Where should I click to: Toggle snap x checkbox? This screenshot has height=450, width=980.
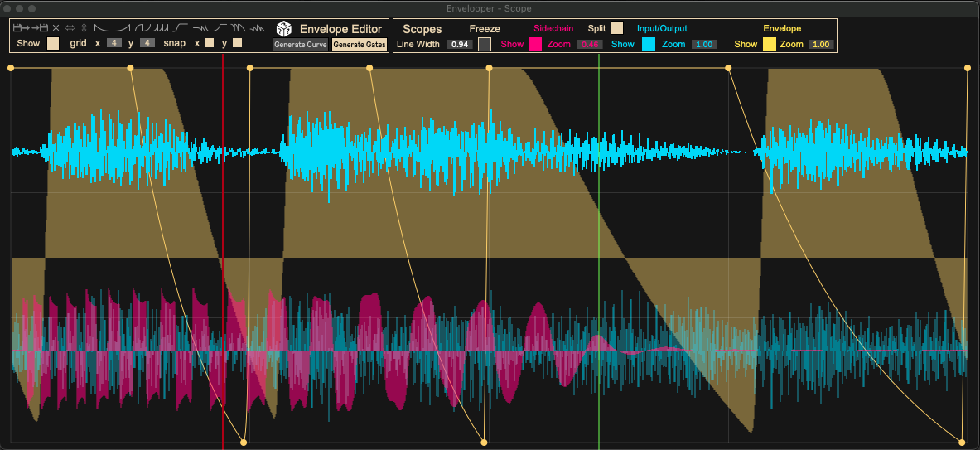209,43
